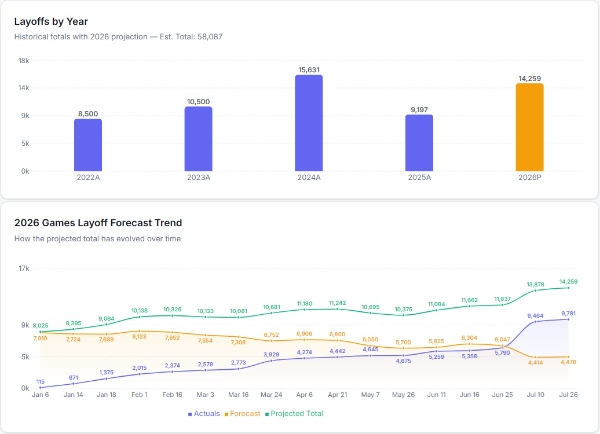Click the Jul 10 forecast point 4,414
Screen dimensions: 600x434
click(x=535, y=357)
